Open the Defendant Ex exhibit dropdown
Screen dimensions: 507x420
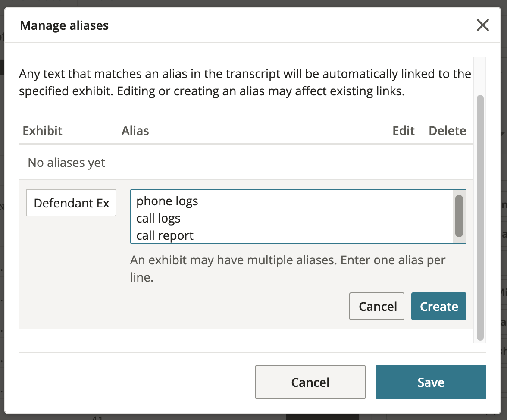coord(71,203)
